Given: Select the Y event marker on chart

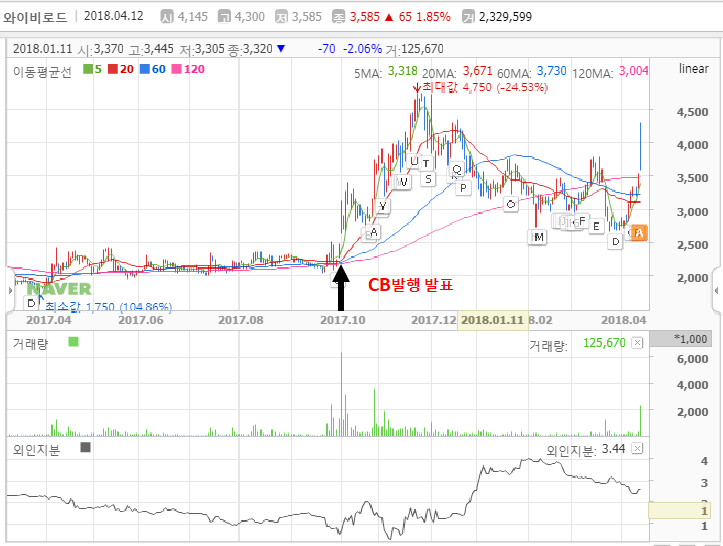Looking at the screenshot, I should (x=382, y=206).
